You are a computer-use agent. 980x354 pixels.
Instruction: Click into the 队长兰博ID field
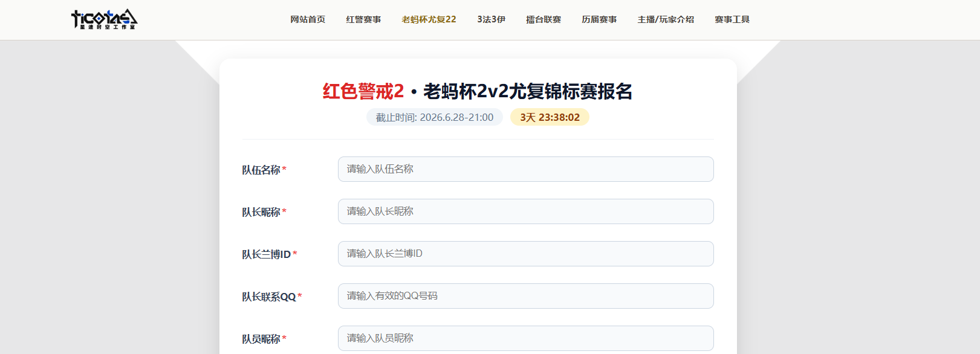coord(526,254)
